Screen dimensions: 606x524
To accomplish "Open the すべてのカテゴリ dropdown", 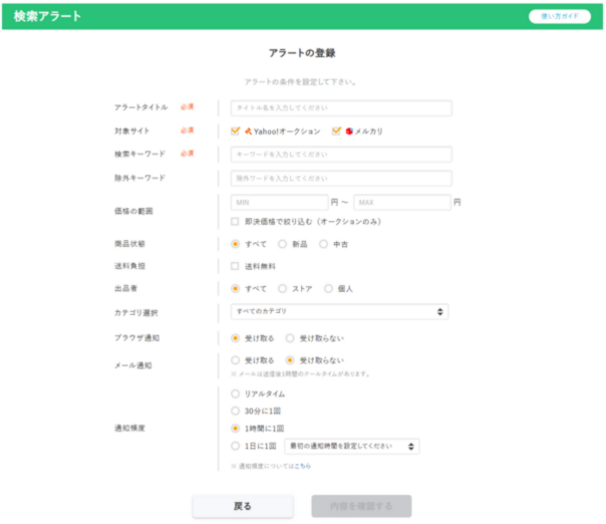I will [339, 311].
